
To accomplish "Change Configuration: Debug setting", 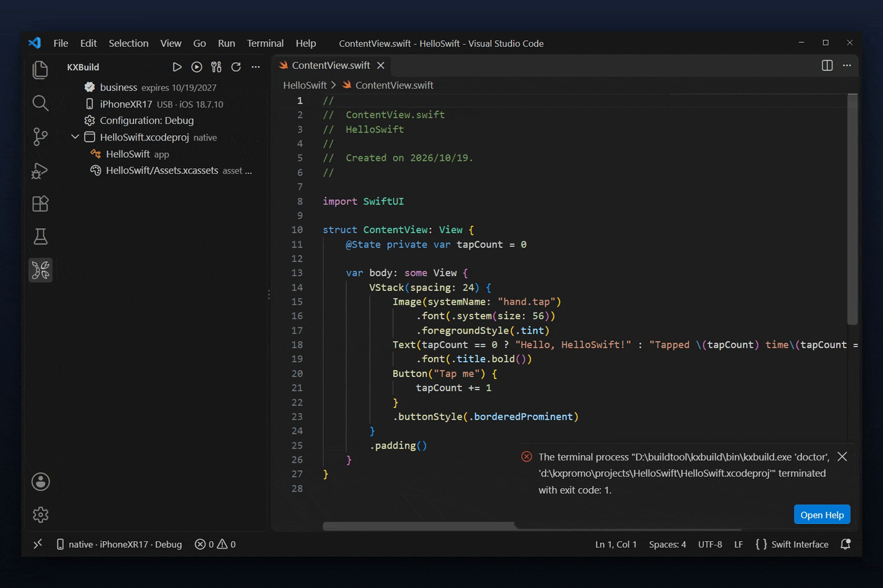I will click(139, 121).
